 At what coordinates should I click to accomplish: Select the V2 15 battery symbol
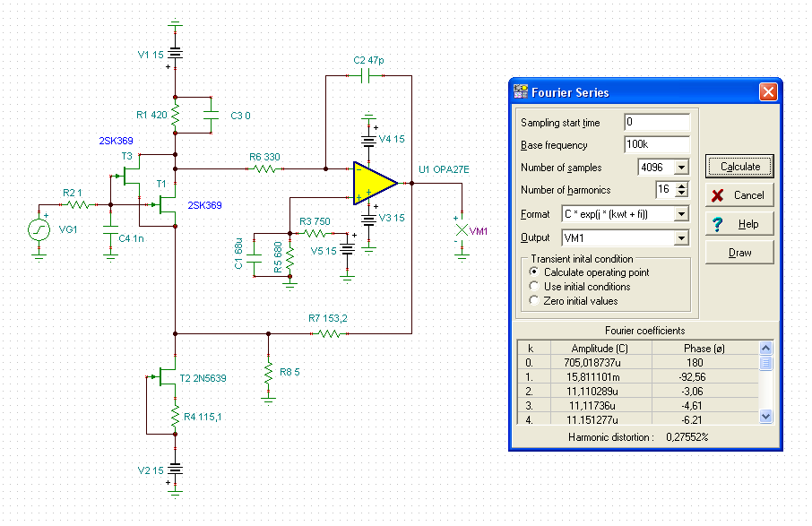pos(175,469)
